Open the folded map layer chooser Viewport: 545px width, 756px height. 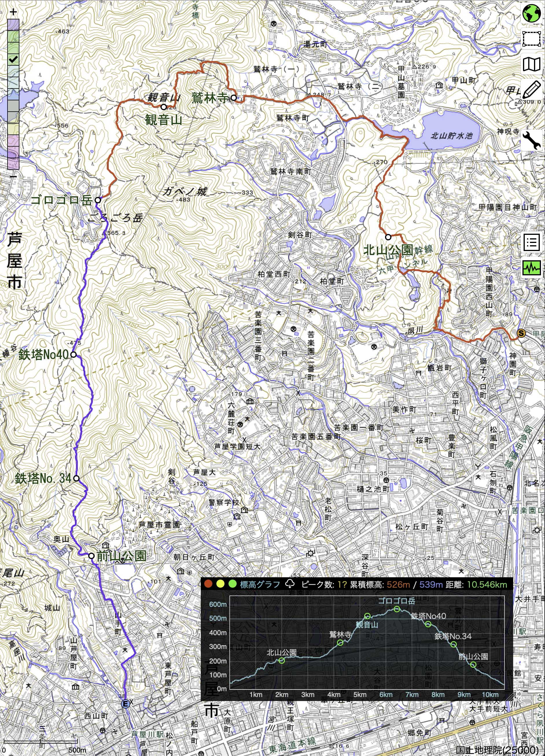pyautogui.click(x=531, y=64)
